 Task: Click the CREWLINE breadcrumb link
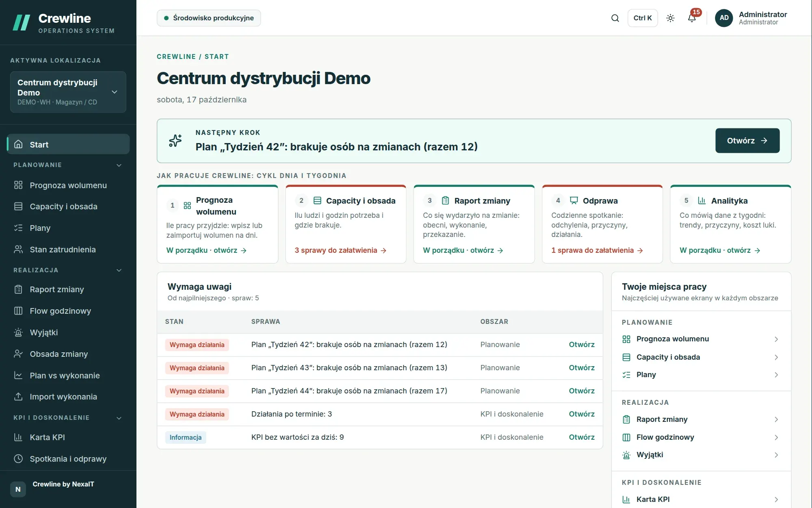tap(176, 56)
